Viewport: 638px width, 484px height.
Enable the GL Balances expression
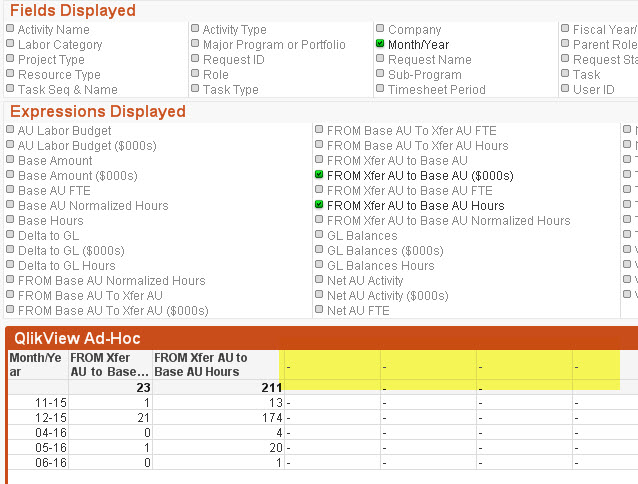click(x=319, y=235)
